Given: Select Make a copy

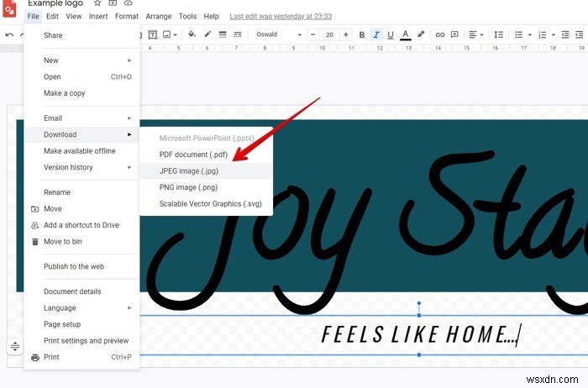Looking at the screenshot, I should [x=81, y=93].
